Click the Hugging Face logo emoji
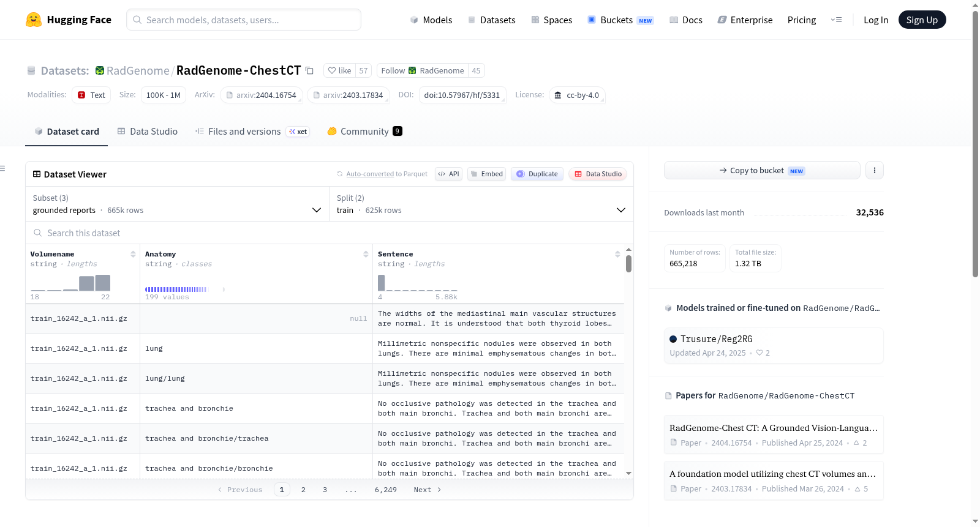The height and width of the screenshot is (527, 980). click(34, 20)
